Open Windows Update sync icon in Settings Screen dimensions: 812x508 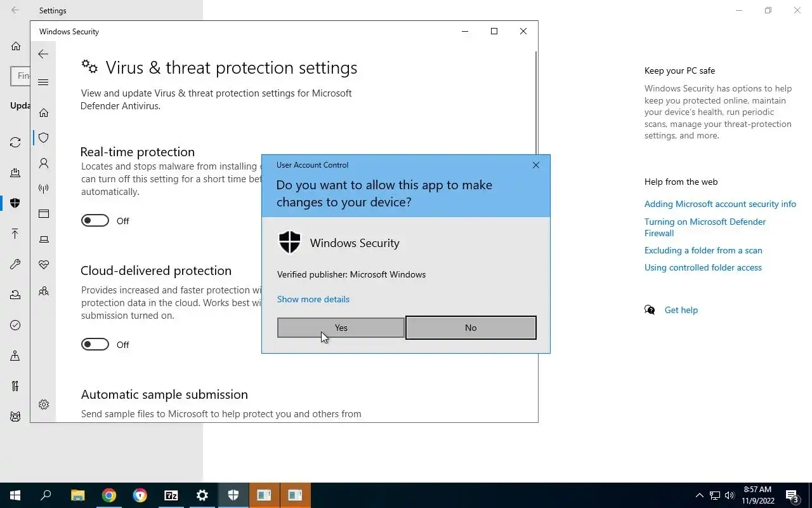click(15, 142)
